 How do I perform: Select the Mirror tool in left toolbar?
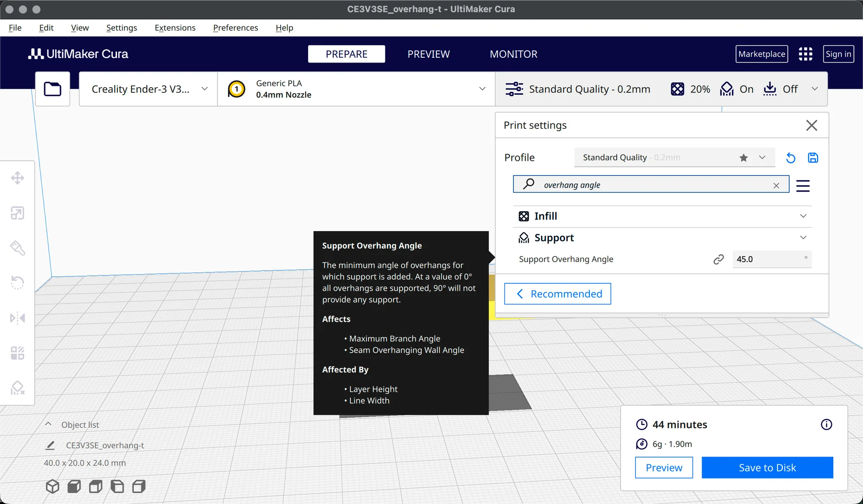point(17,318)
